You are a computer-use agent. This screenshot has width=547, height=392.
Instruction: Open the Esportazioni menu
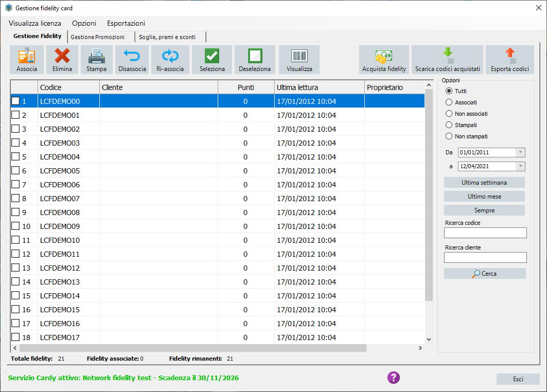(126, 23)
